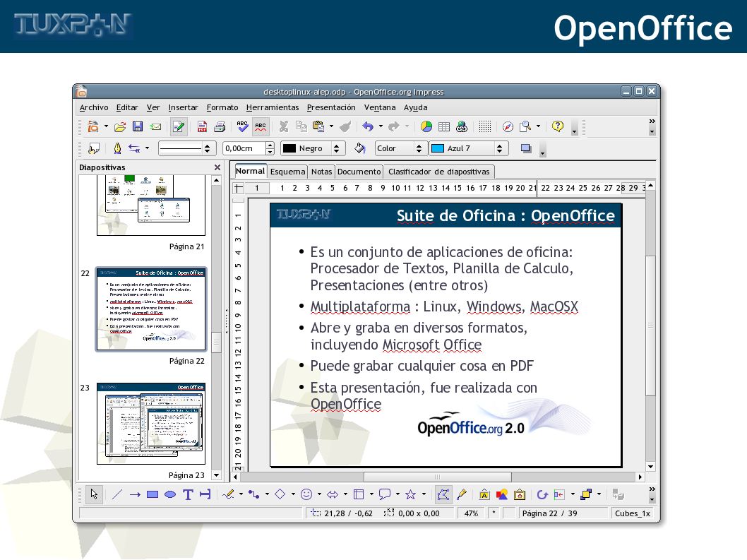Click the Rotate tool icon
The height and width of the screenshot is (560, 747).
click(x=542, y=495)
